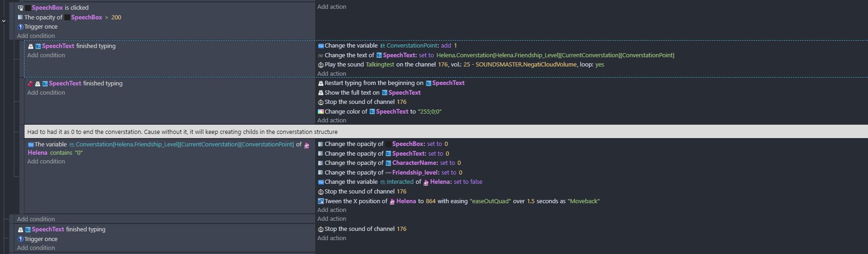Viewport: 868px width, 254px height.
Task: Select the "255;0;0" color value parameter
Action: coord(430,112)
